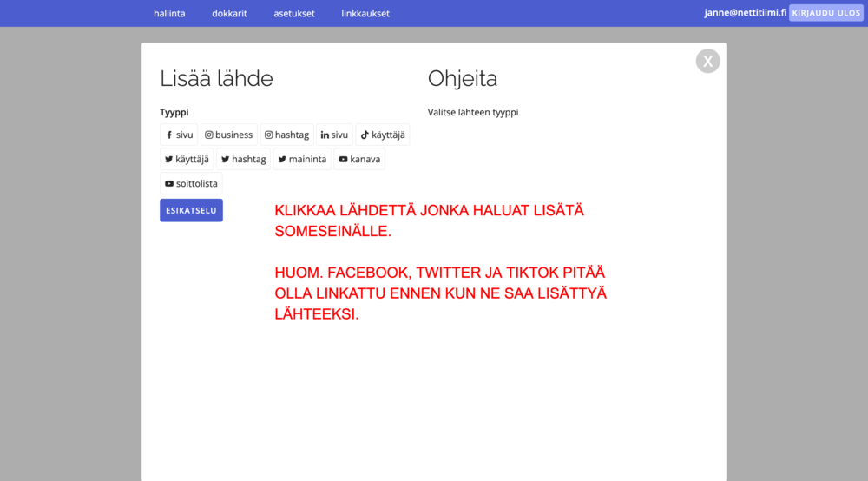
Task: Click KIRJAUDU ULOS logout button
Action: coord(826,13)
